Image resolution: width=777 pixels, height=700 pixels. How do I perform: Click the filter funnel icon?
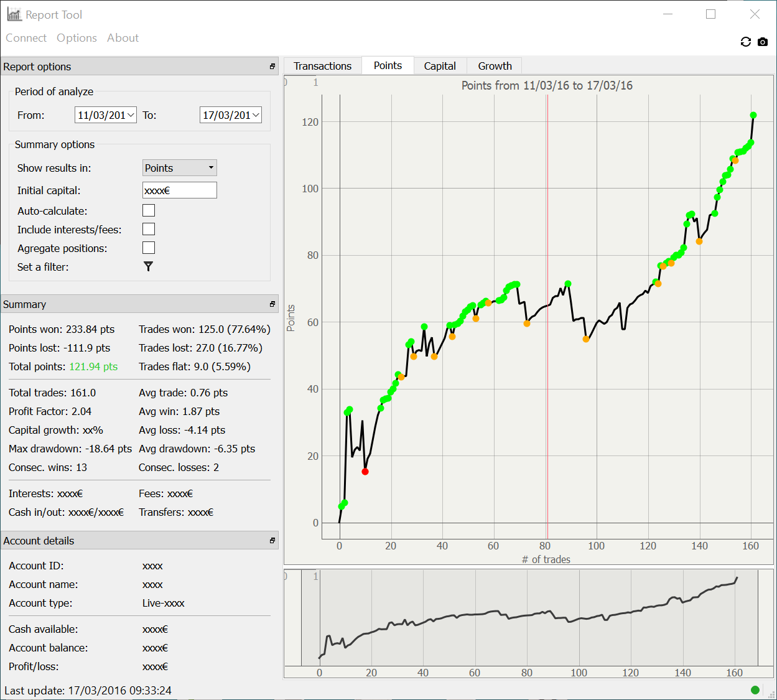148,266
